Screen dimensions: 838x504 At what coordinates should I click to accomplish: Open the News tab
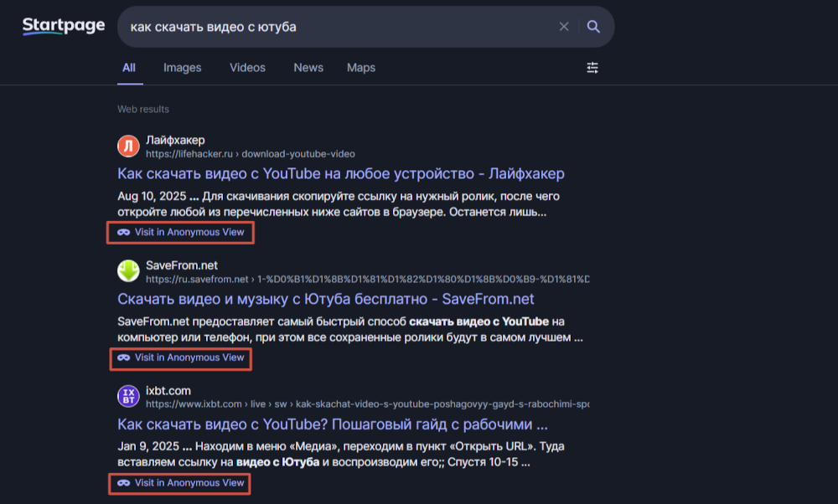click(308, 68)
